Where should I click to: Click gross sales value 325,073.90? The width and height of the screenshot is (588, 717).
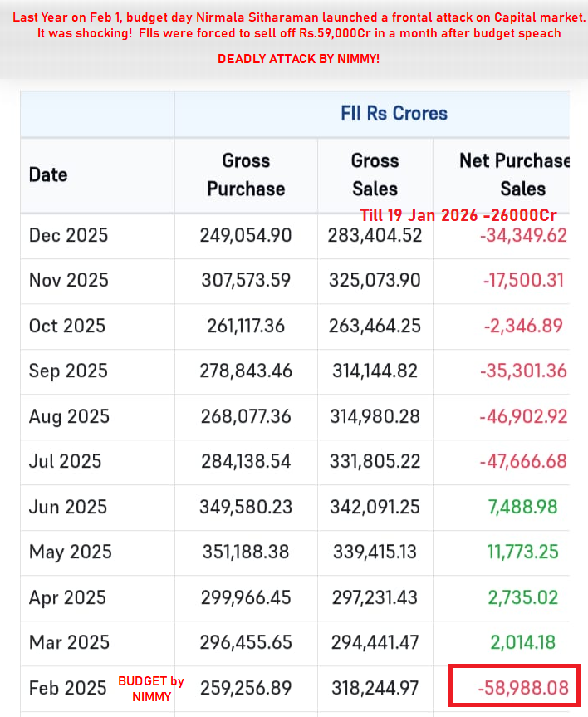[x=375, y=280]
